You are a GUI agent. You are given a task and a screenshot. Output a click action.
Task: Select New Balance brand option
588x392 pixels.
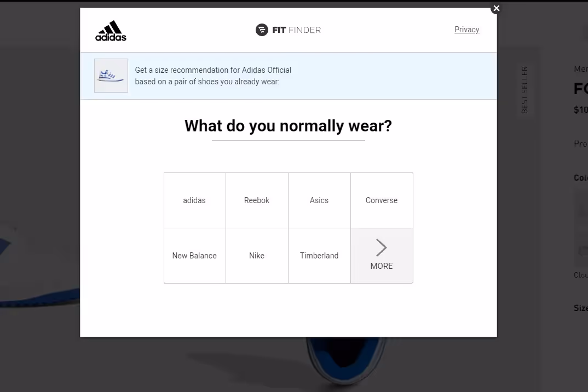coord(194,256)
